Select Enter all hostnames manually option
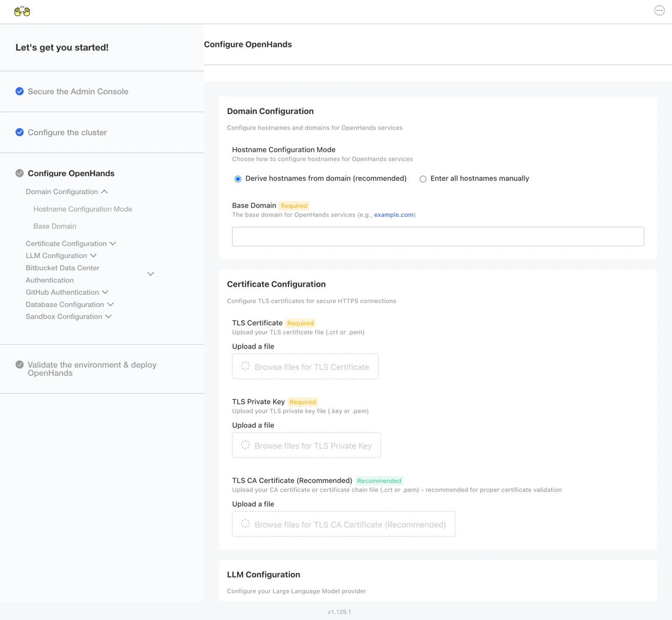Viewport: 672px width, 620px height. tap(423, 179)
